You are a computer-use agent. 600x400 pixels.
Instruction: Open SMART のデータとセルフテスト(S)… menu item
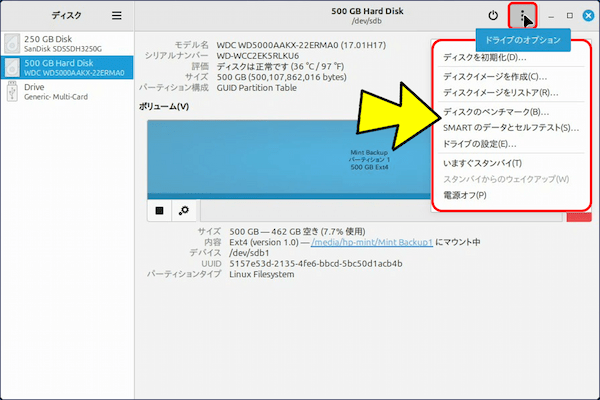click(510, 128)
